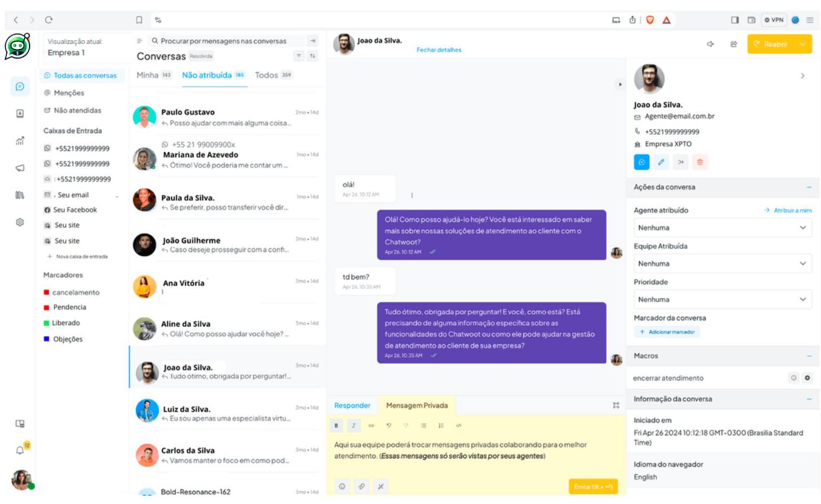Open the Reports chart icon

pyautogui.click(x=20, y=141)
